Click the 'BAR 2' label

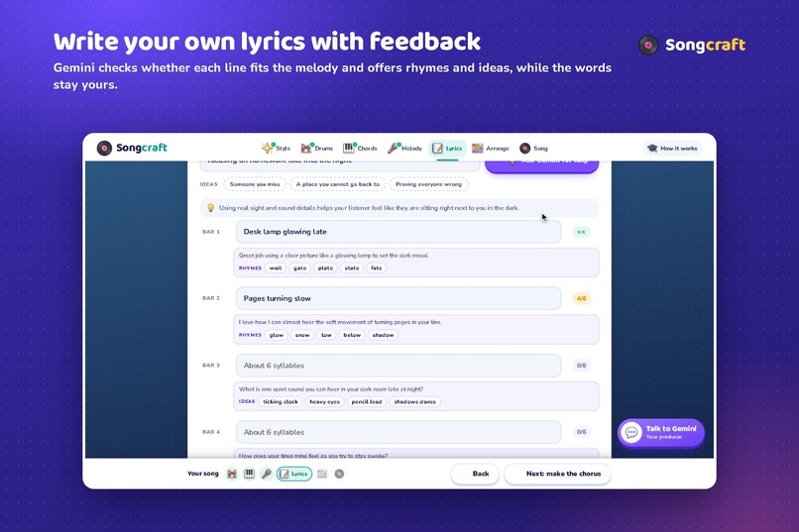211,298
